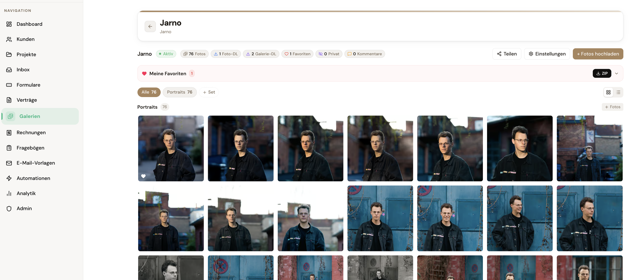Click the 76 Fotos stat badge
This screenshot has width=644, height=280.
194,54
